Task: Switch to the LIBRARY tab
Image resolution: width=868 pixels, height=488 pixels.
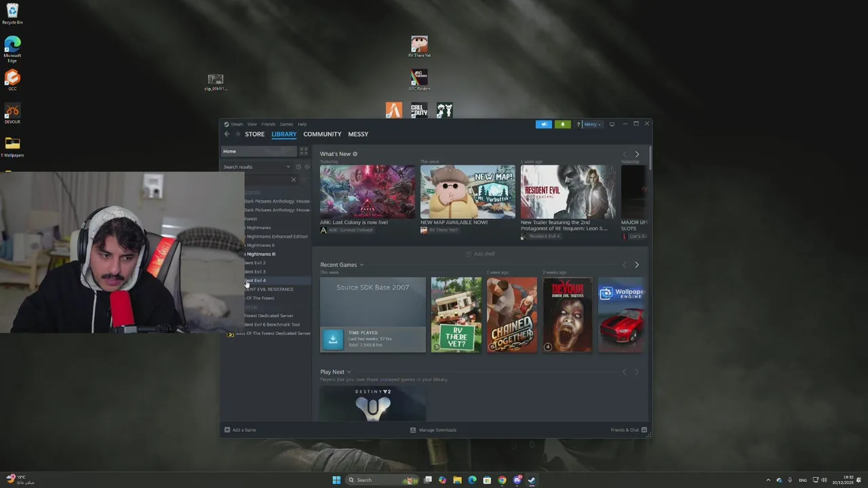Action: 284,134
